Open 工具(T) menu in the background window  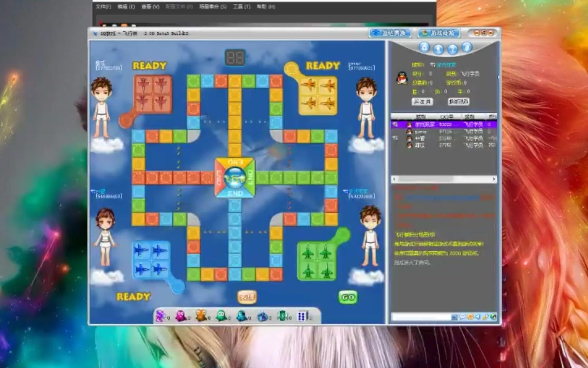tap(241, 6)
